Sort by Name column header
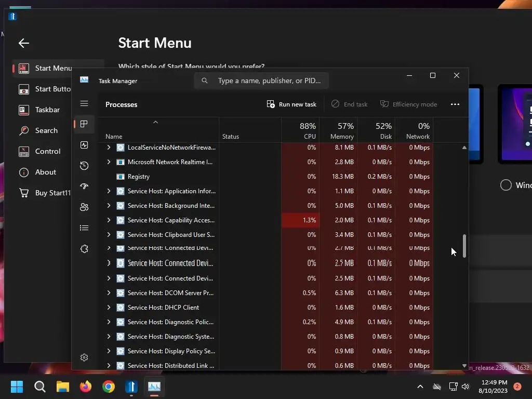The width and height of the screenshot is (532, 399). coord(158,130)
